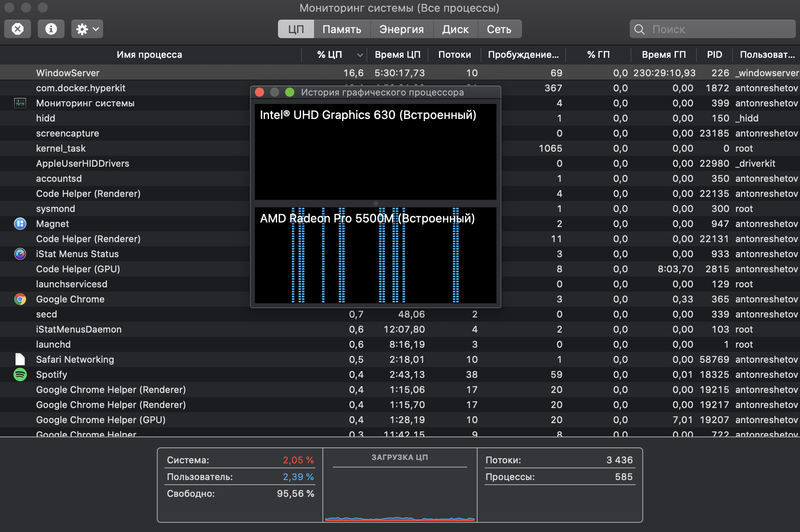The height and width of the screenshot is (532, 800).
Task: Click the Мониторинг системы app icon in list
Action: tap(20, 103)
